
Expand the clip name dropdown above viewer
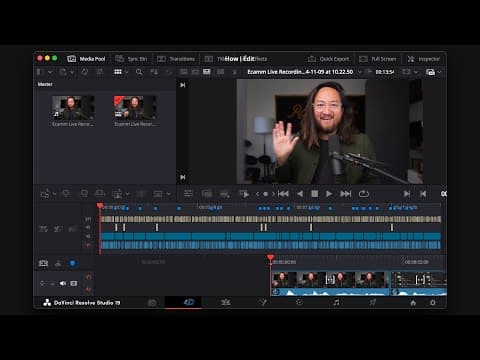click(360, 72)
